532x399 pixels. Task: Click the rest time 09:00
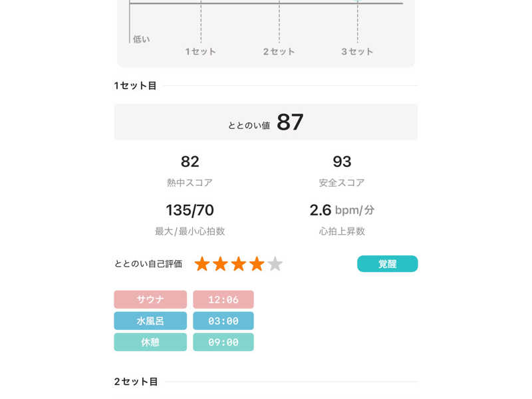(223, 342)
